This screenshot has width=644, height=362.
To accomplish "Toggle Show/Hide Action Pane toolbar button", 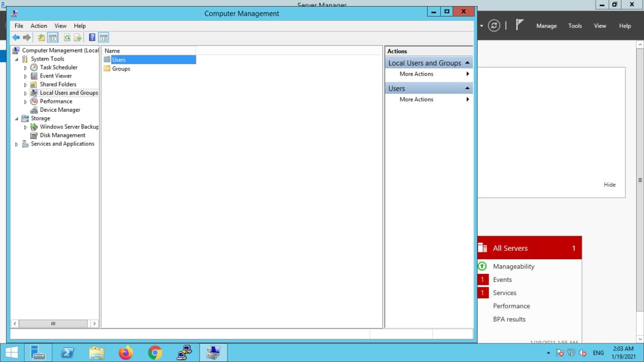I will coord(104,38).
